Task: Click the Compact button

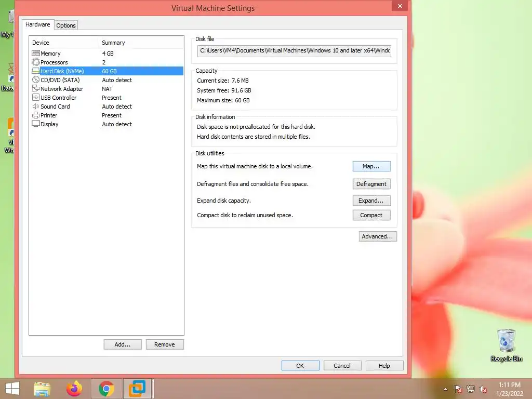Action: click(x=371, y=215)
